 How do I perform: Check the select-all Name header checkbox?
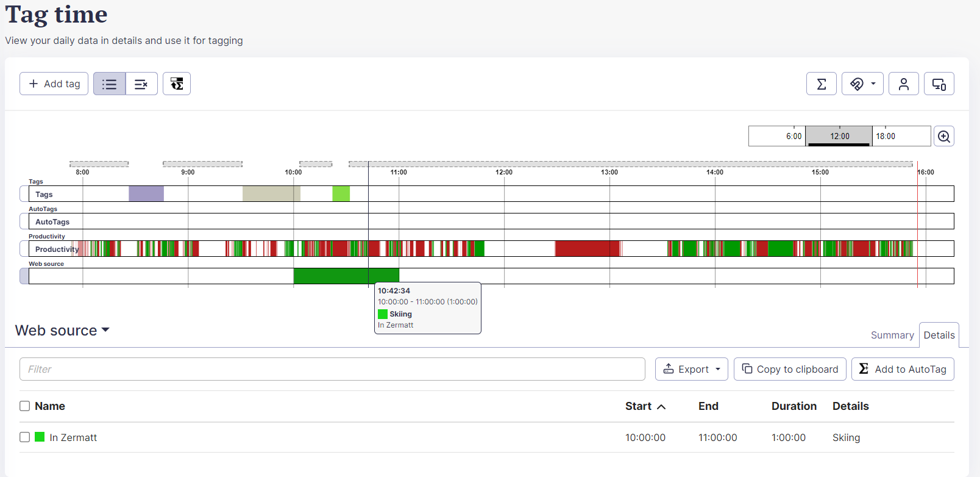click(x=25, y=406)
